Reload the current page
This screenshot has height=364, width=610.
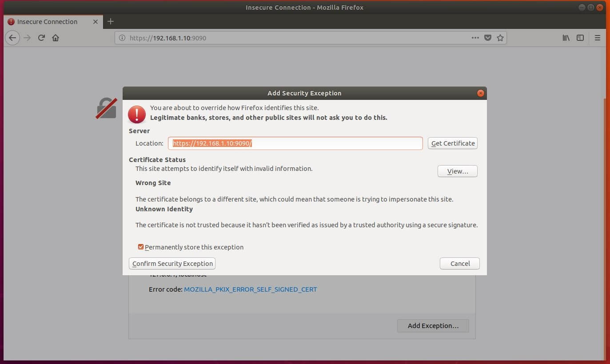click(41, 38)
